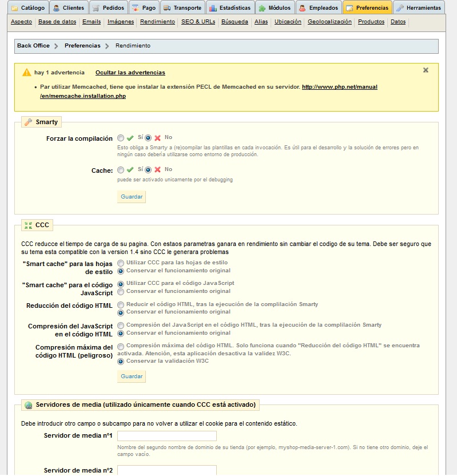Open the Alias submenu link
The height and width of the screenshot is (476, 457).
tap(261, 22)
